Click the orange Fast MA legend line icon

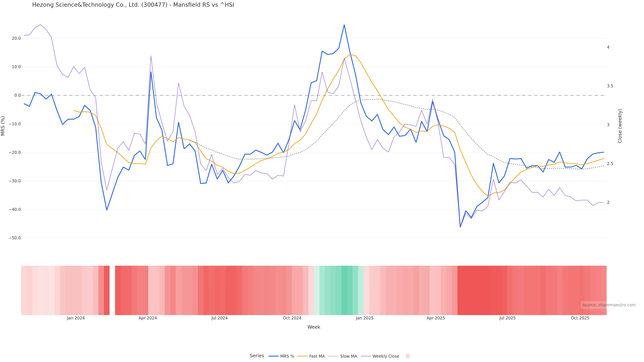(303, 356)
